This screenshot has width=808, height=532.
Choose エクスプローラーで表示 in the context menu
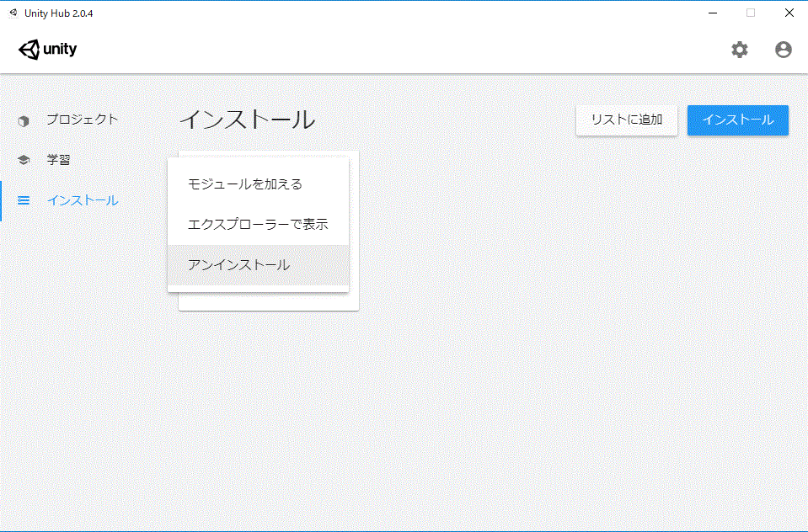257,225
